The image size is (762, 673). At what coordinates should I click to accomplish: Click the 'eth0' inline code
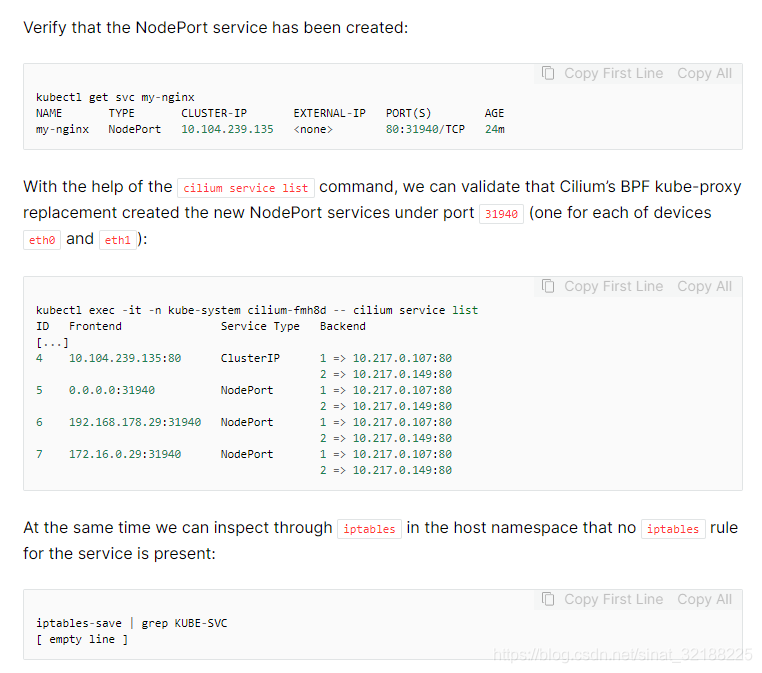point(42,240)
